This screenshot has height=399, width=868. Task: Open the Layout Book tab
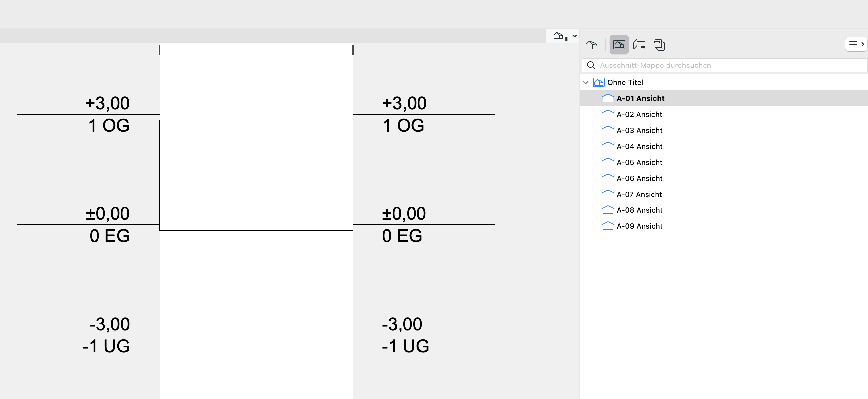click(x=639, y=45)
